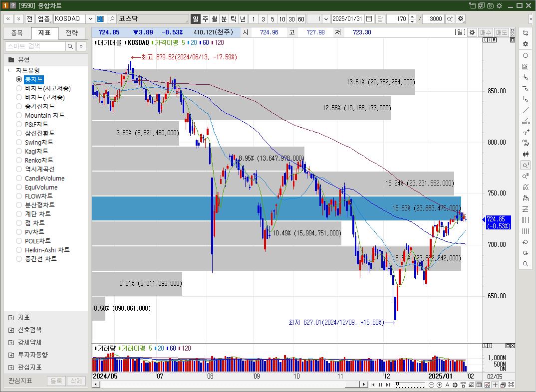Click the 업종 sector button

(43, 19)
